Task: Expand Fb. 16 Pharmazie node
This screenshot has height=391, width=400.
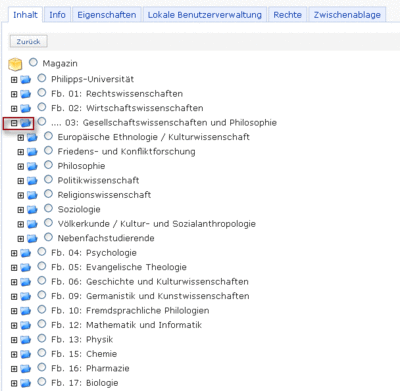Action: tap(14, 369)
